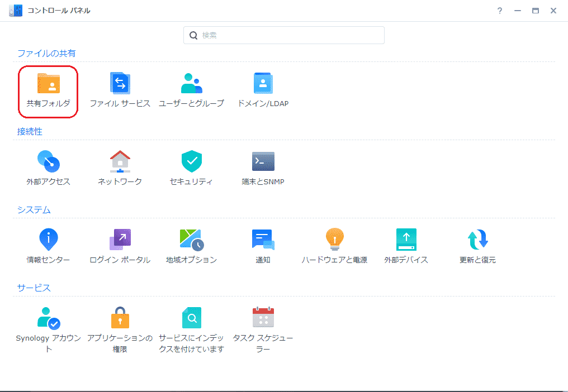Viewport: 568px width, 392px height.
Task: Click the search magnifier icon
Action: pos(193,35)
